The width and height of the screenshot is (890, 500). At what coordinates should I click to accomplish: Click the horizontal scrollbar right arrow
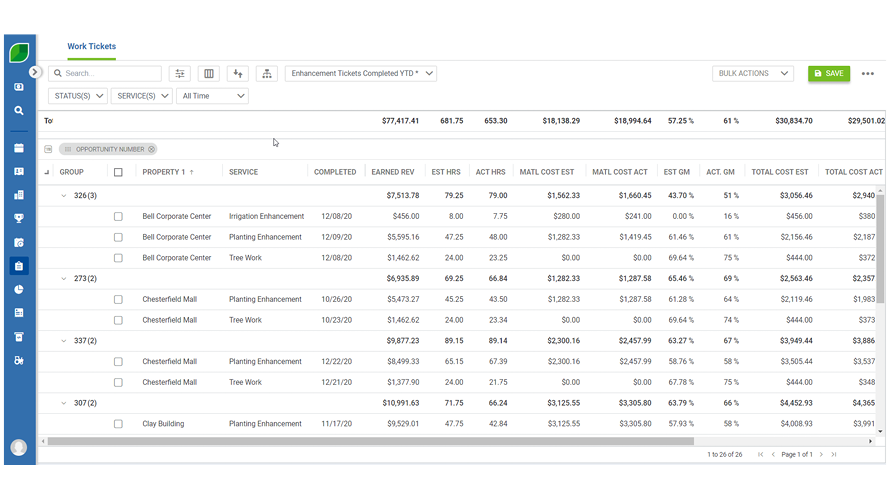[x=871, y=441]
